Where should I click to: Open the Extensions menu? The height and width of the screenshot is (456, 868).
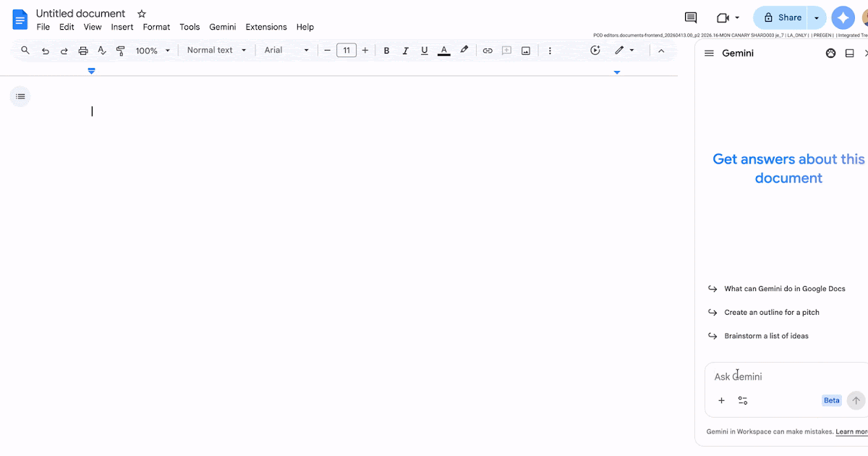coord(266,27)
